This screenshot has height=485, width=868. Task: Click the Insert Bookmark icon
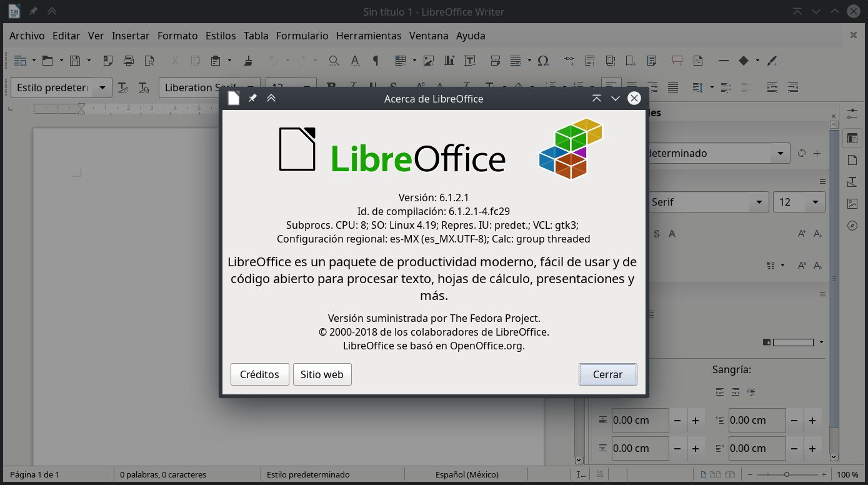[x=631, y=61]
